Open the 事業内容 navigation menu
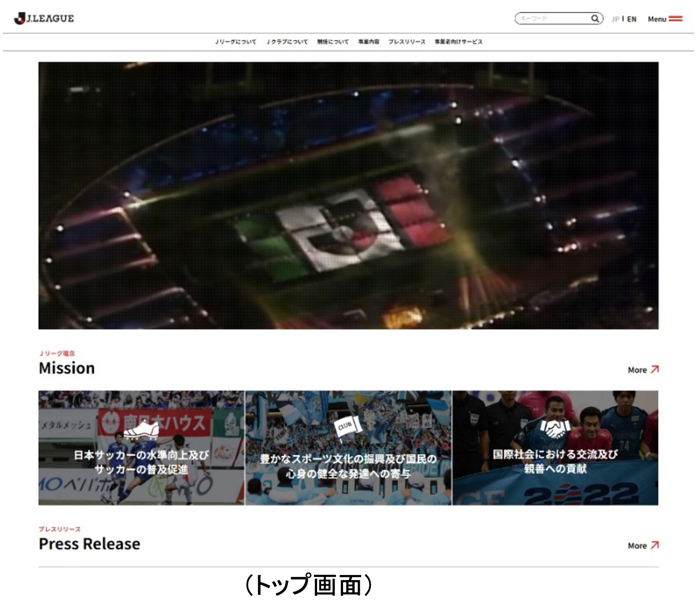700x606 pixels. coord(369,42)
